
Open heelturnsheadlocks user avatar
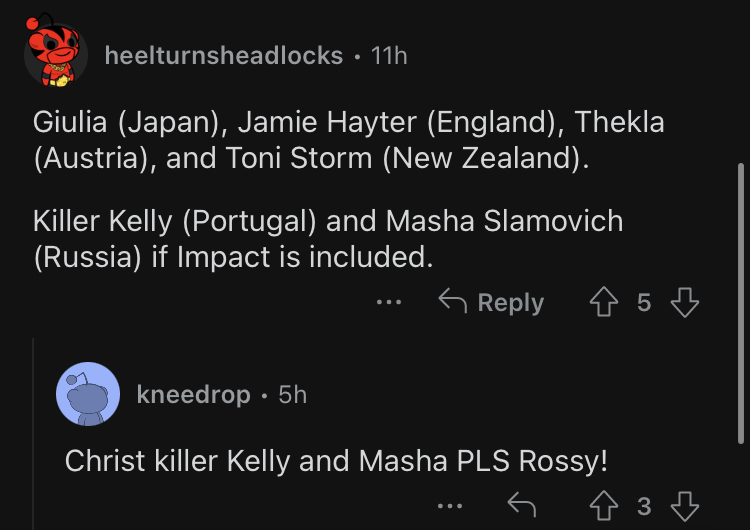click(x=54, y=53)
